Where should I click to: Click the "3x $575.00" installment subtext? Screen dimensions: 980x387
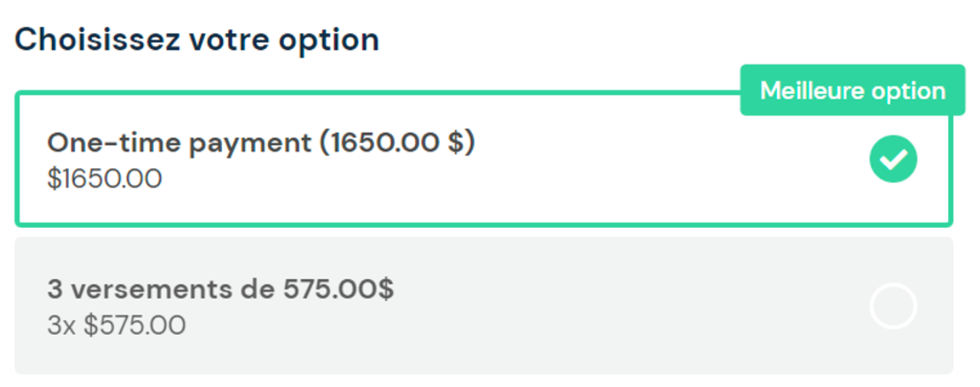(116, 325)
